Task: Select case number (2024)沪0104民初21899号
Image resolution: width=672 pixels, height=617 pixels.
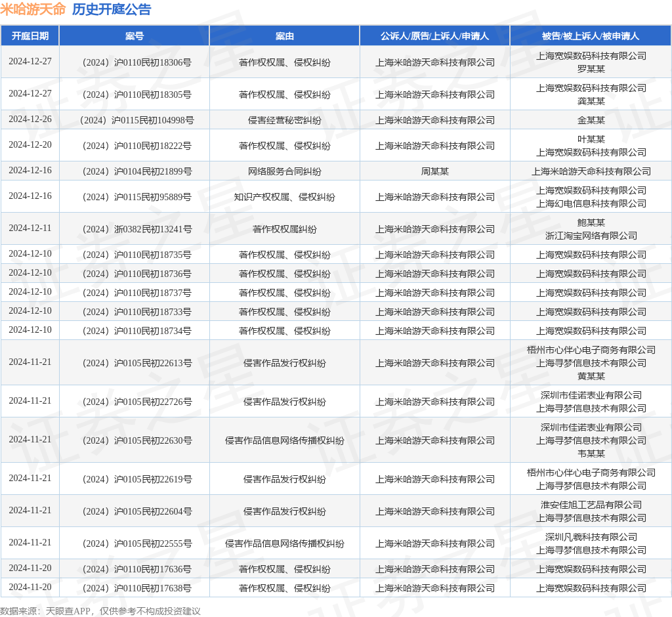Action: pyautogui.click(x=136, y=171)
